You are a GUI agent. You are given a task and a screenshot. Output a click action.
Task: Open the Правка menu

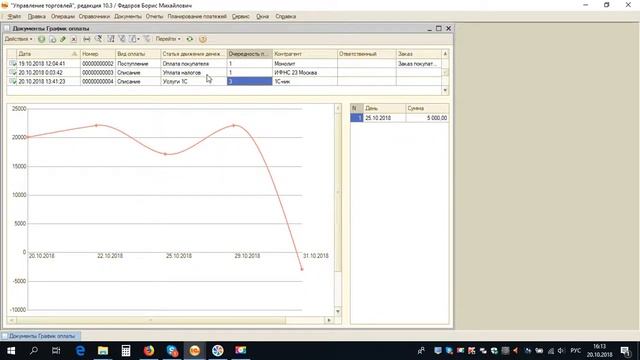(37, 16)
